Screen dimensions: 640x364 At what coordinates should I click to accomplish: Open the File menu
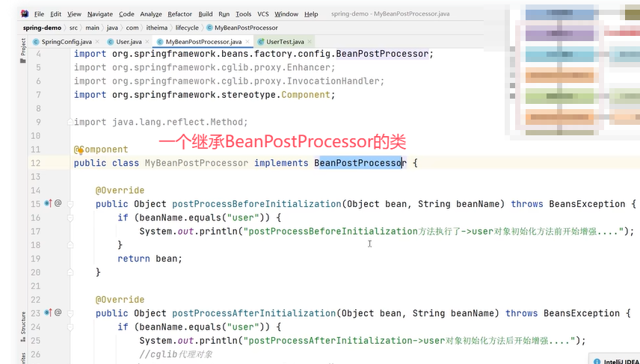click(39, 14)
